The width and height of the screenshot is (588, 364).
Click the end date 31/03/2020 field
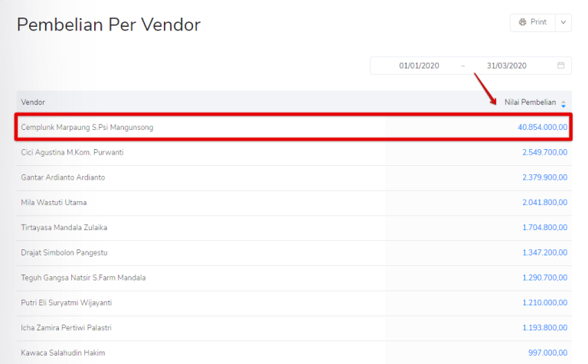(507, 66)
